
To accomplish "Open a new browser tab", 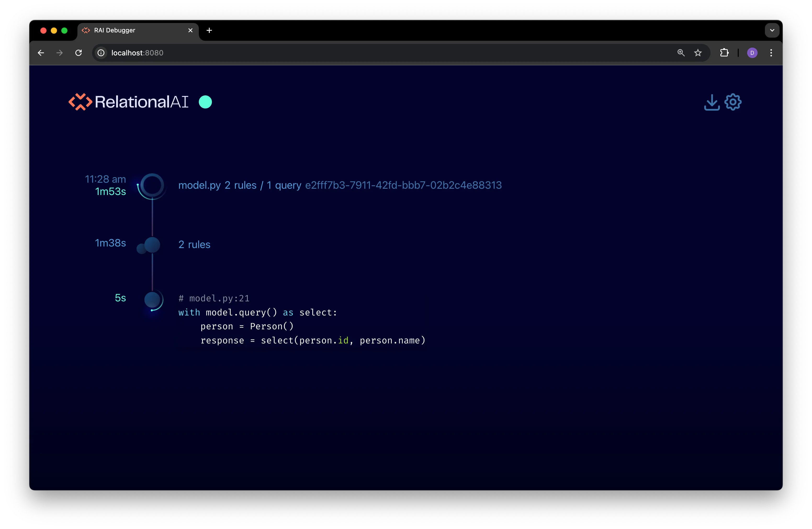I will (209, 30).
